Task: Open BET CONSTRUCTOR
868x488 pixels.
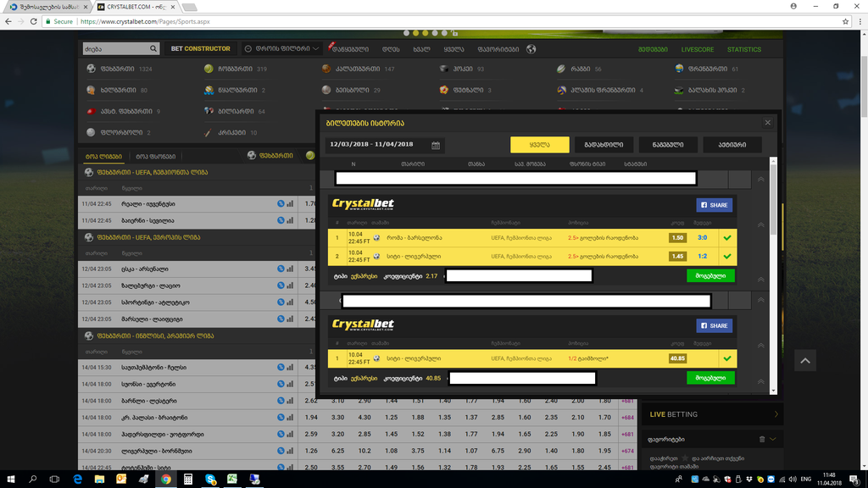Action: (x=200, y=49)
